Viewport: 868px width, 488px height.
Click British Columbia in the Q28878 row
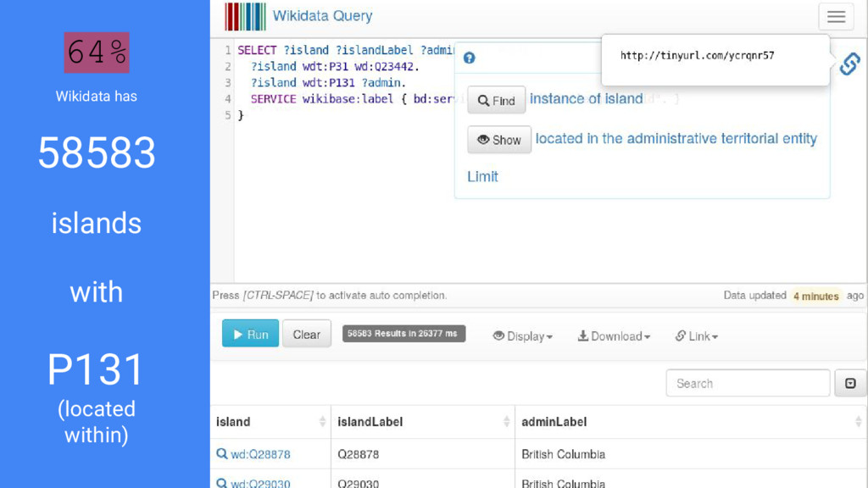(x=563, y=454)
